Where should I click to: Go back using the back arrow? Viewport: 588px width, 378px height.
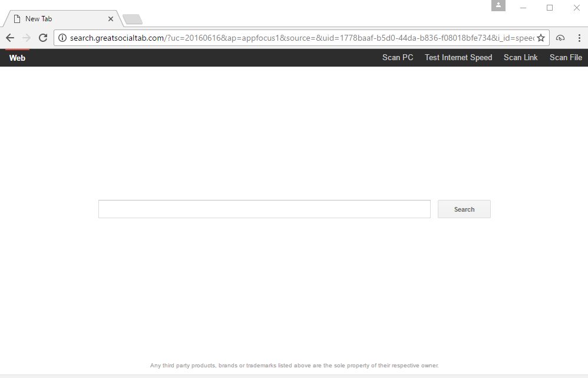click(x=10, y=37)
